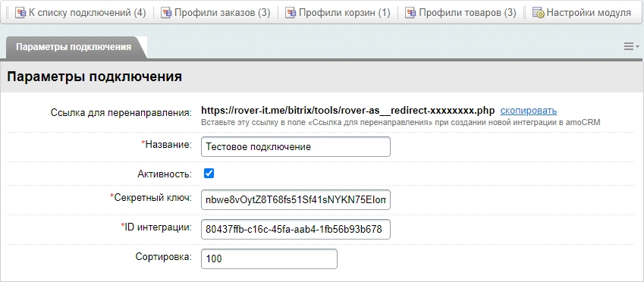
Task: Select the 'Параметры подключения' tab
Action: click(74, 47)
